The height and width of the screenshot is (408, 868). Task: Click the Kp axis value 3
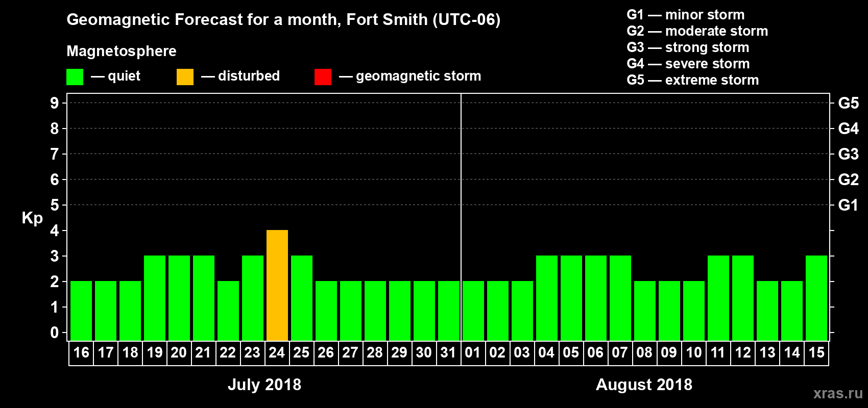[55, 256]
